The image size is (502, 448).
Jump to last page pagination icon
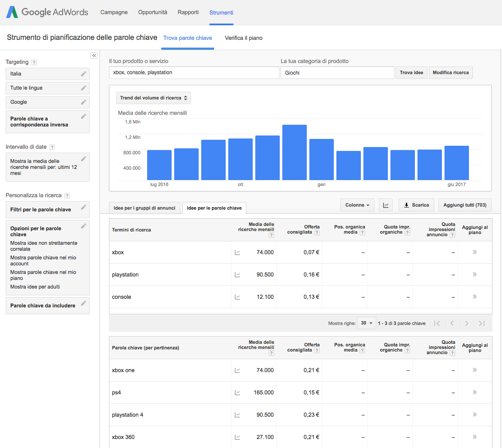coord(481,323)
